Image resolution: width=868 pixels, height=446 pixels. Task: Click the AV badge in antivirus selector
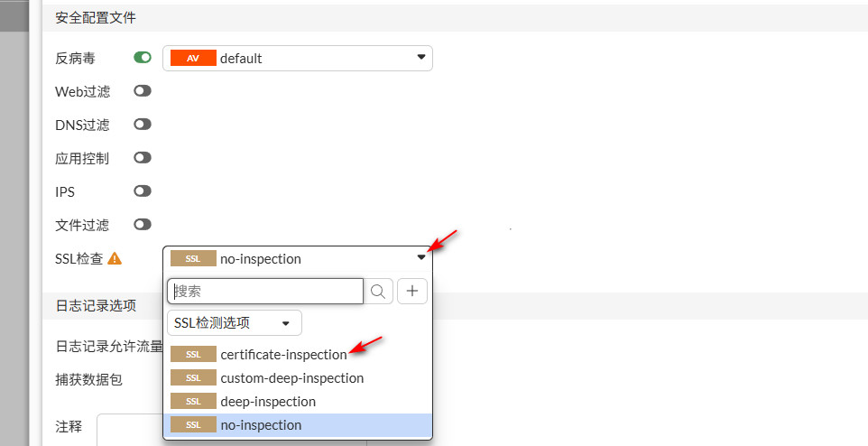pyautogui.click(x=193, y=58)
